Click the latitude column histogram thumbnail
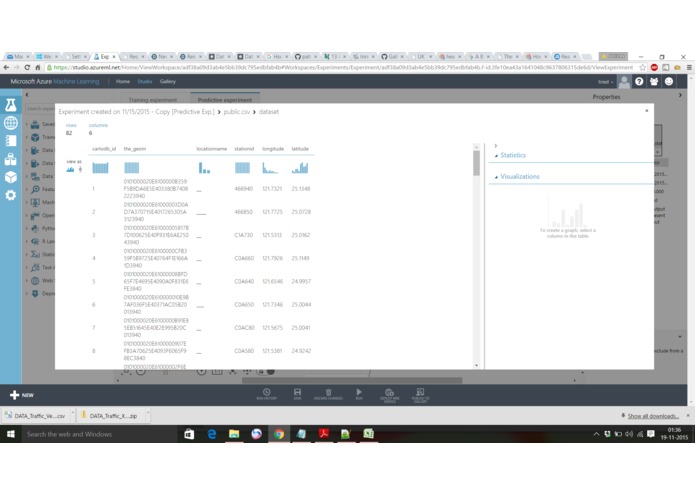This screenshot has width=695, height=494. click(x=300, y=168)
